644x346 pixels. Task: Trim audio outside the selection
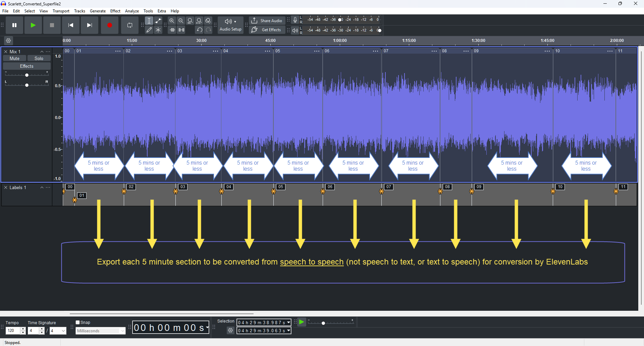point(172,30)
